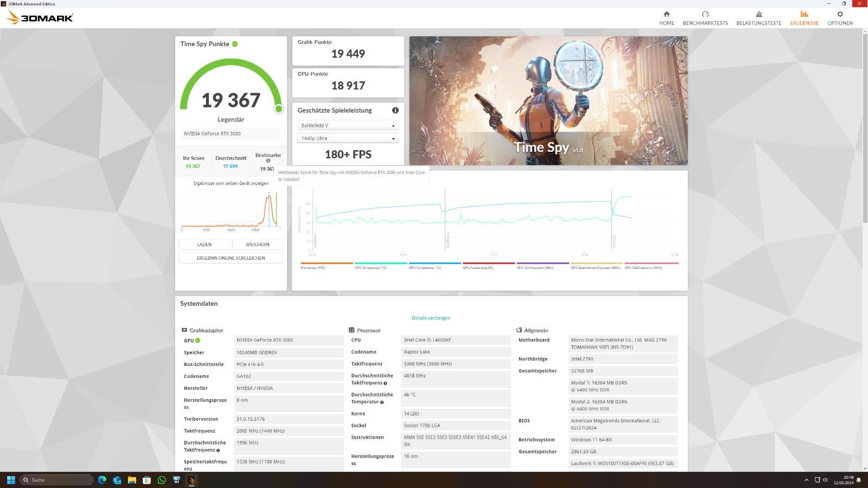This screenshot has height=488, width=868.
Task: Click the LADEN button
Action: (205, 245)
